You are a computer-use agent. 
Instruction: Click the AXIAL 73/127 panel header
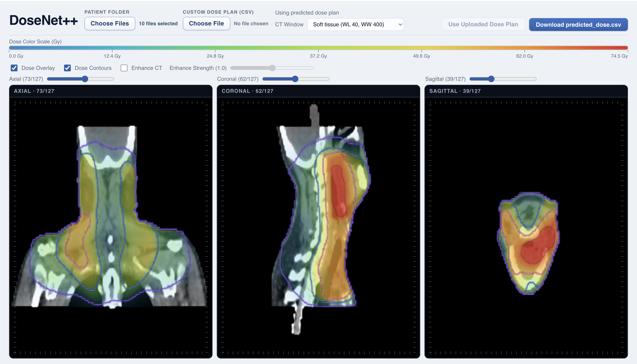tap(34, 91)
